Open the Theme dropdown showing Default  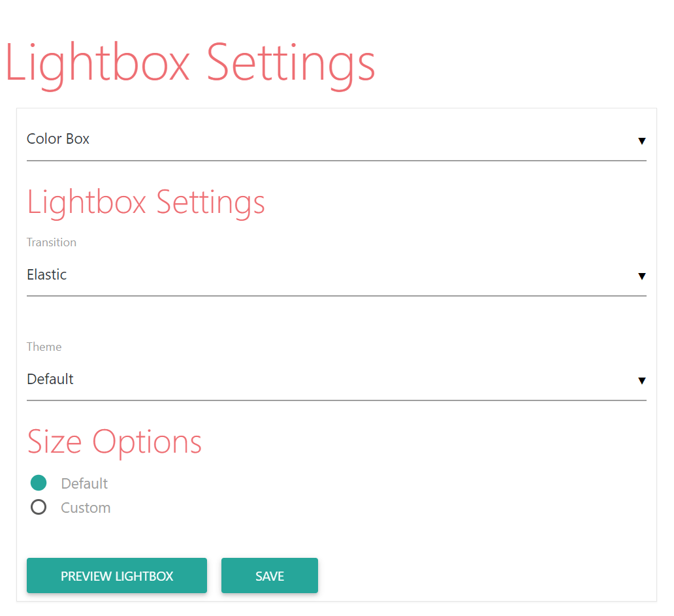pyautogui.click(x=336, y=380)
